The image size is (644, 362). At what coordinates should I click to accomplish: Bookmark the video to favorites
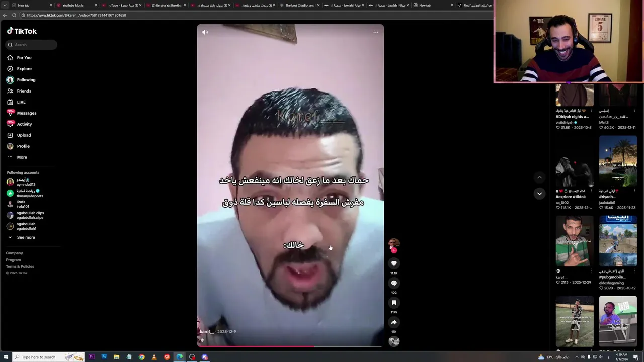point(394,303)
